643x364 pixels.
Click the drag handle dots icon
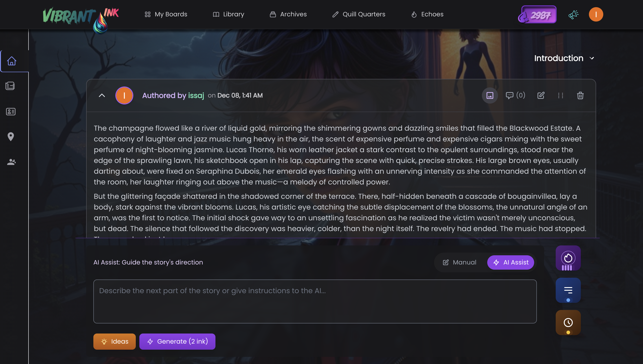[560, 95]
